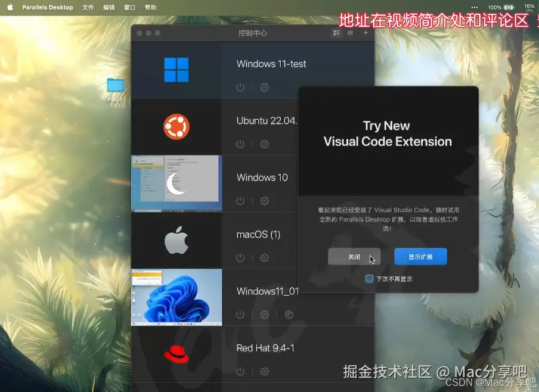Select the macOS apple logo thumbnail

(x=176, y=240)
